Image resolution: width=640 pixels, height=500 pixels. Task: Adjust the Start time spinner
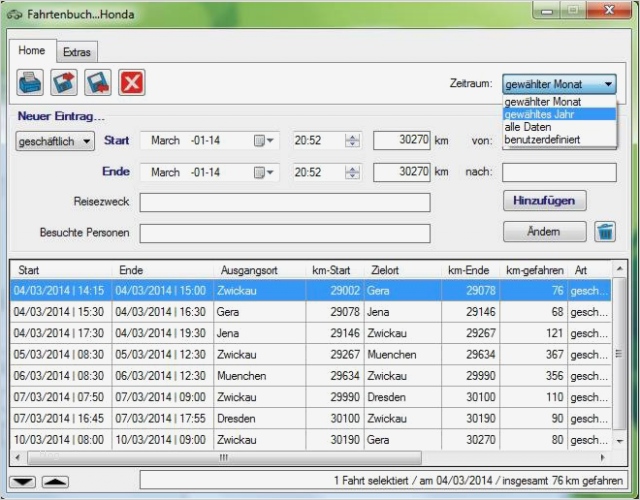(x=352, y=141)
